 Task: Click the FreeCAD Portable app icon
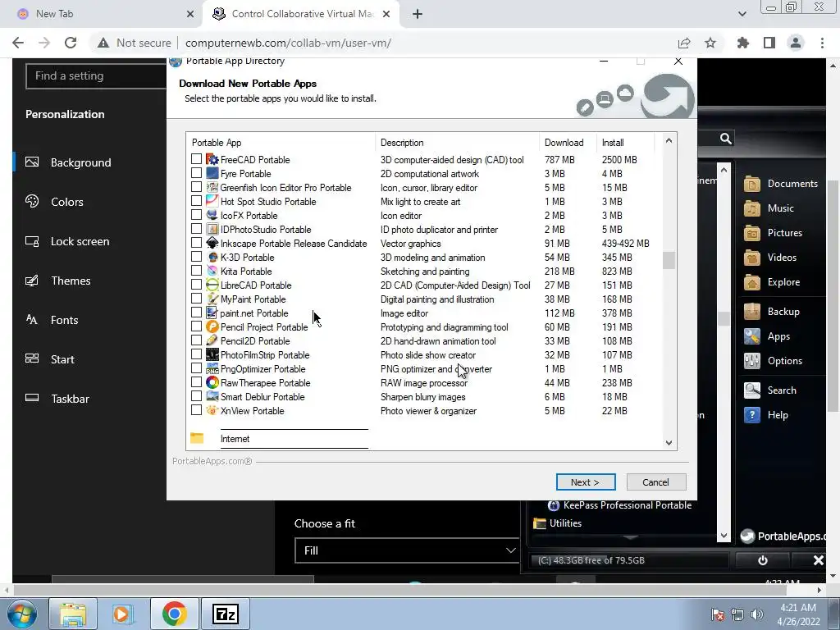pos(212,160)
